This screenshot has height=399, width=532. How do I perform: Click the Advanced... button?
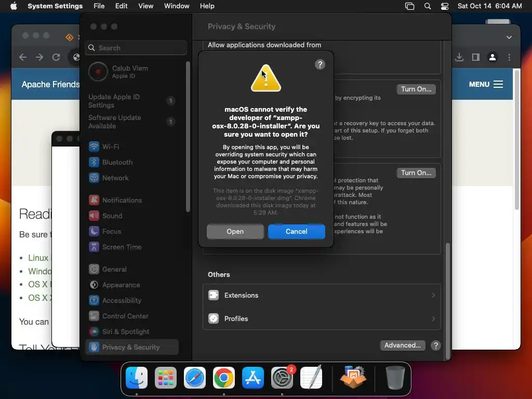(403, 345)
